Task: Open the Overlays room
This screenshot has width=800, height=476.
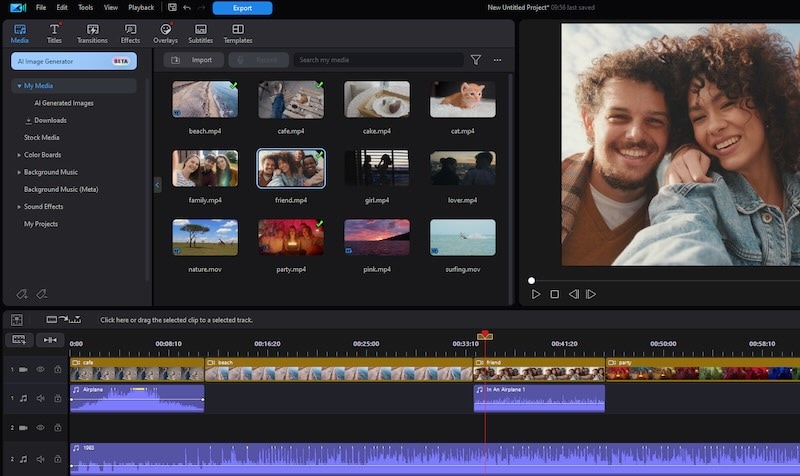Action: tap(165, 34)
